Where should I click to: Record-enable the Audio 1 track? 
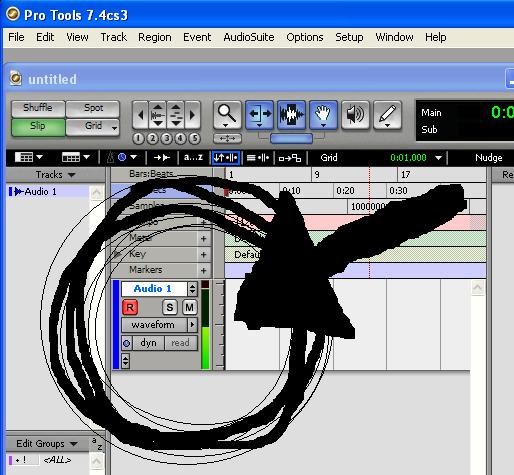[130, 307]
